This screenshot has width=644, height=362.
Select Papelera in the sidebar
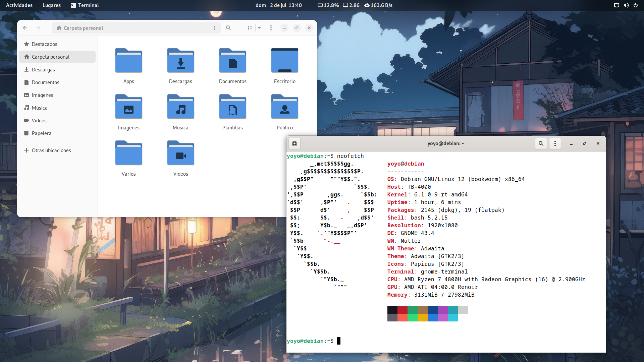pyautogui.click(x=41, y=133)
